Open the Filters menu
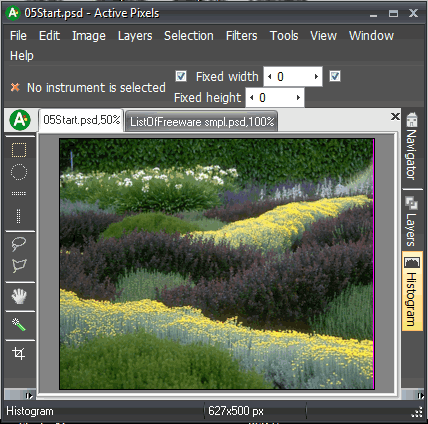The width and height of the screenshot is (428, 424). coord(241,36)
